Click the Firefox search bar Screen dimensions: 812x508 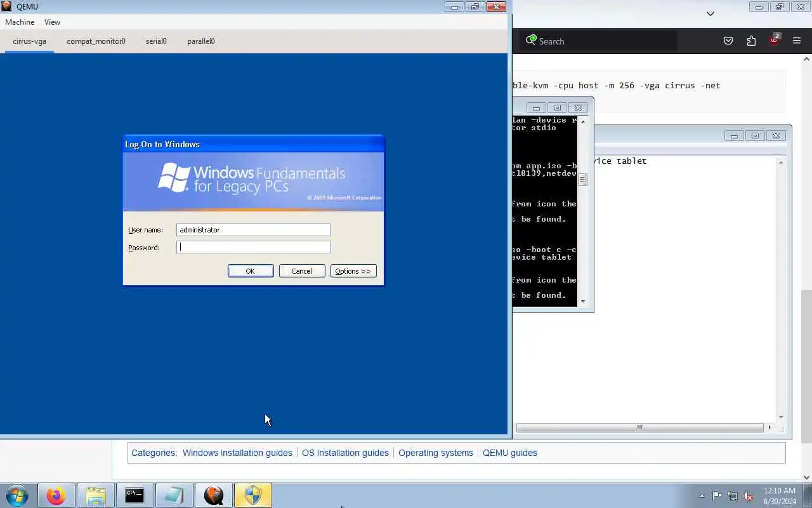(598, 41)
